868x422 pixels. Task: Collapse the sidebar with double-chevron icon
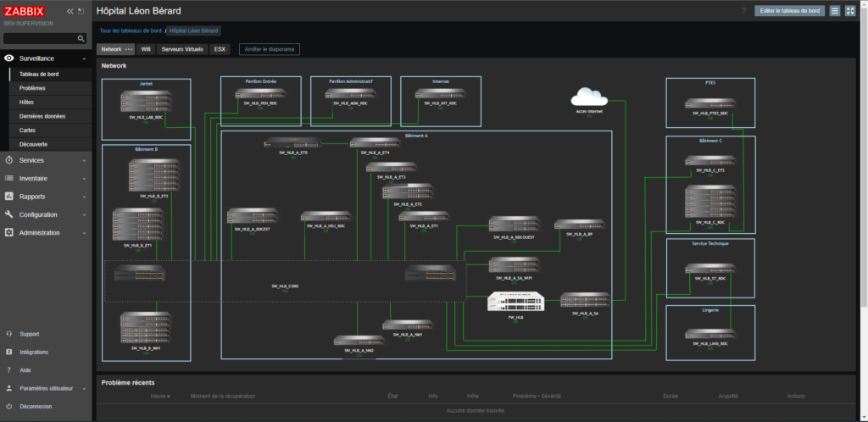tap(70, 12)
